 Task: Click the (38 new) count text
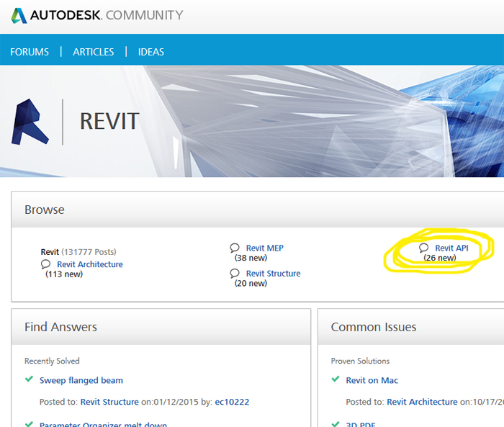251,258
